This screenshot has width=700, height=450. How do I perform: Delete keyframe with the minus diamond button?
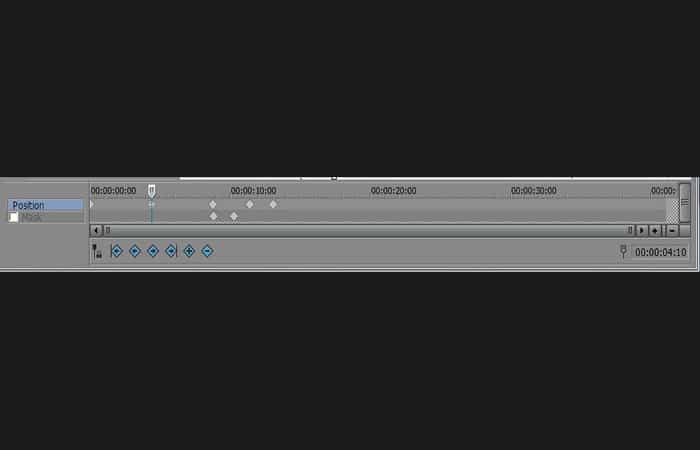tap(207, 251)
